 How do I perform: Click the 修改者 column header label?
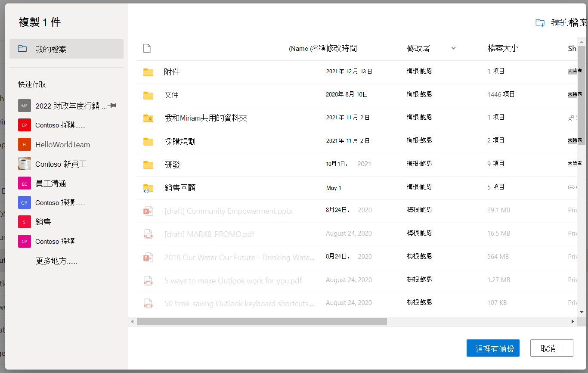418,49
